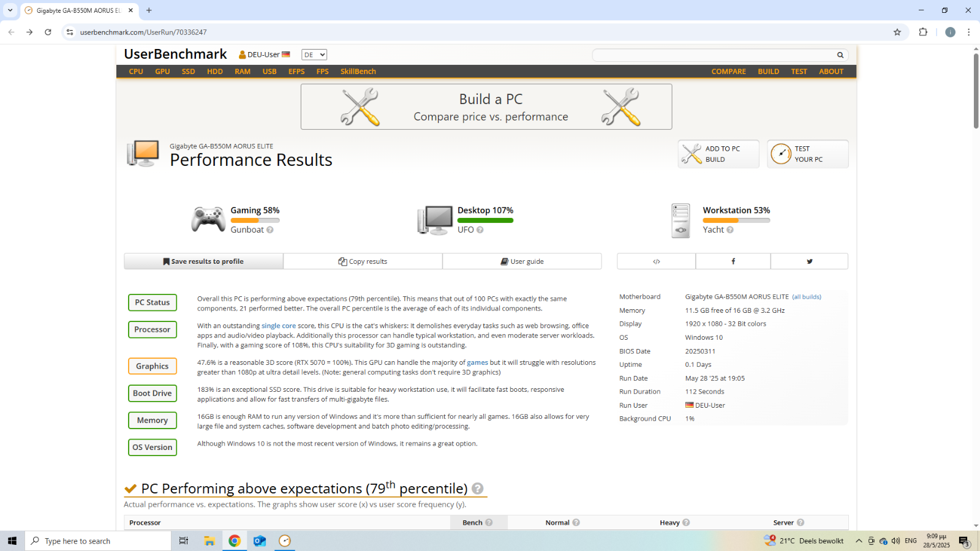Open SSD menu item
Image resolution: width=980 pixels, height=551 pixels.
coord(188,72)
